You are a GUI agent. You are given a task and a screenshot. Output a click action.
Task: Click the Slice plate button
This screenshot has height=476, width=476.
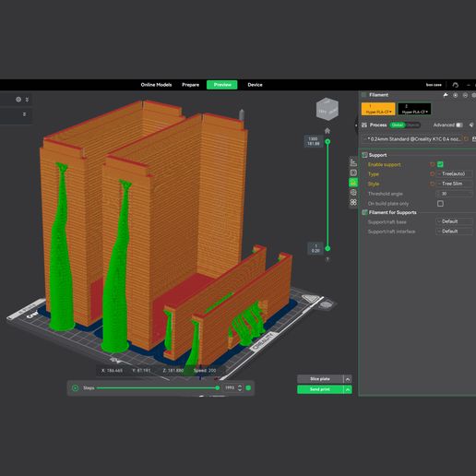pos(320,379)
